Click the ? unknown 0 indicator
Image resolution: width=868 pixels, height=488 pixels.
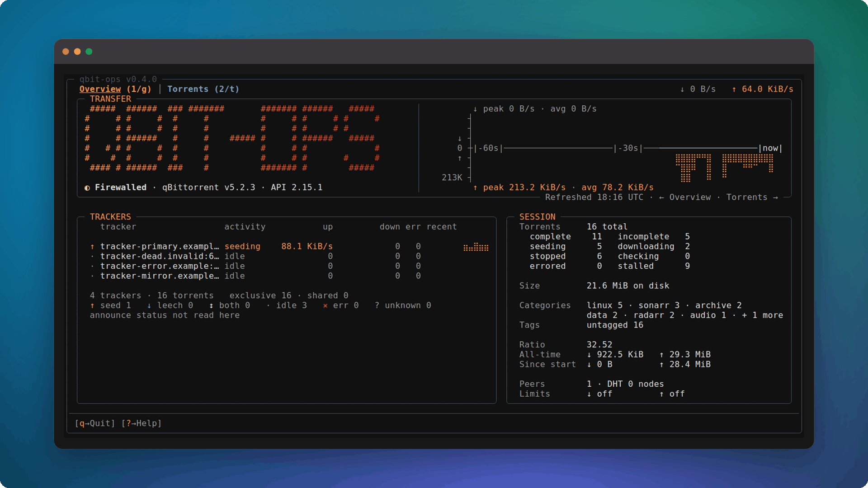[x=403, y=305]
